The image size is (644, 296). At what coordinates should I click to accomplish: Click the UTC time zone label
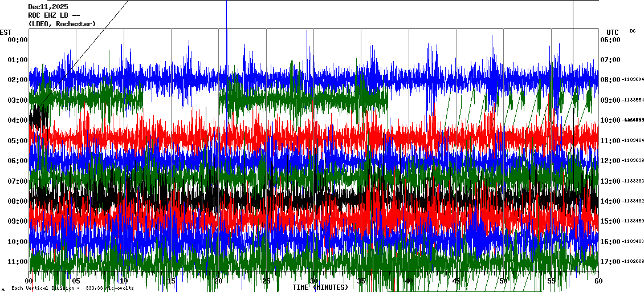(x=612, y=32)
